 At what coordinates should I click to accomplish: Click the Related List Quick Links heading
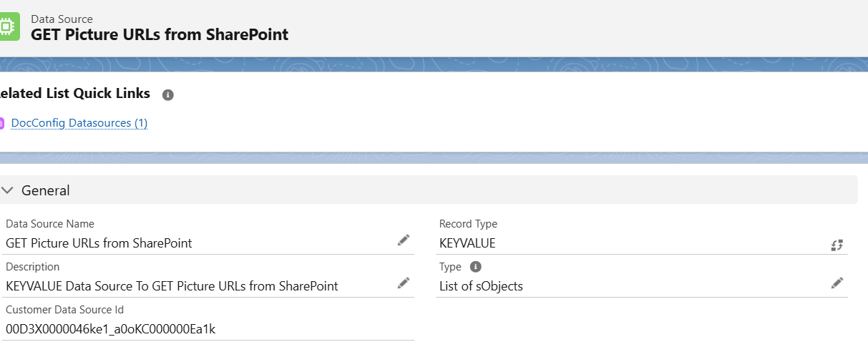[75, 94]
